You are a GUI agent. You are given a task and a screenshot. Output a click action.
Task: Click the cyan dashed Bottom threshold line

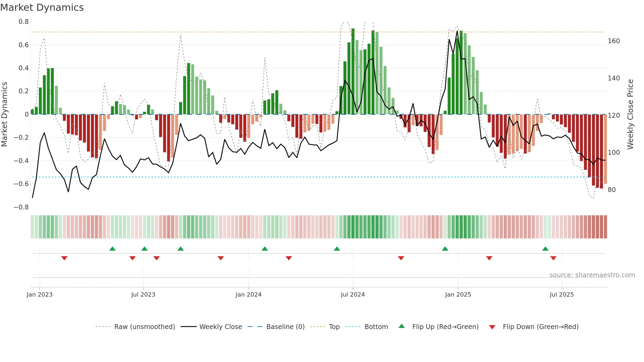coord(318,177)
